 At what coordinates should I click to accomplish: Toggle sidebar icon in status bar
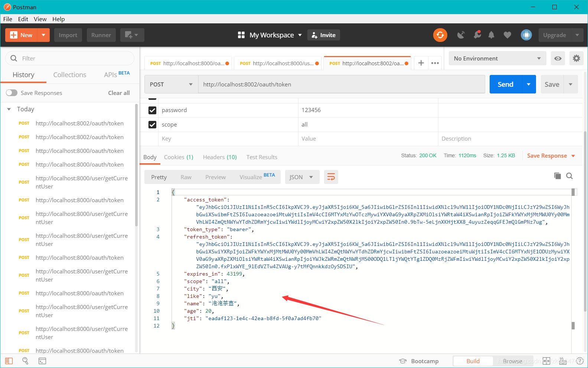[x=9, y=361]
